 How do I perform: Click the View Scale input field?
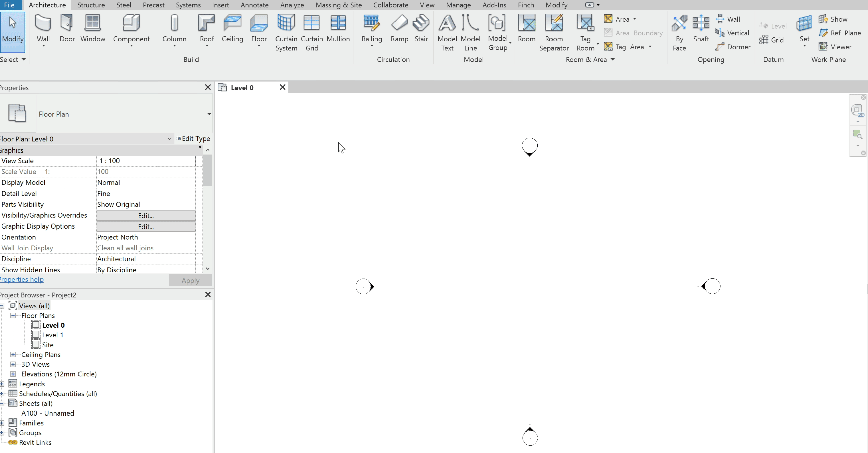tap(146, 161)
